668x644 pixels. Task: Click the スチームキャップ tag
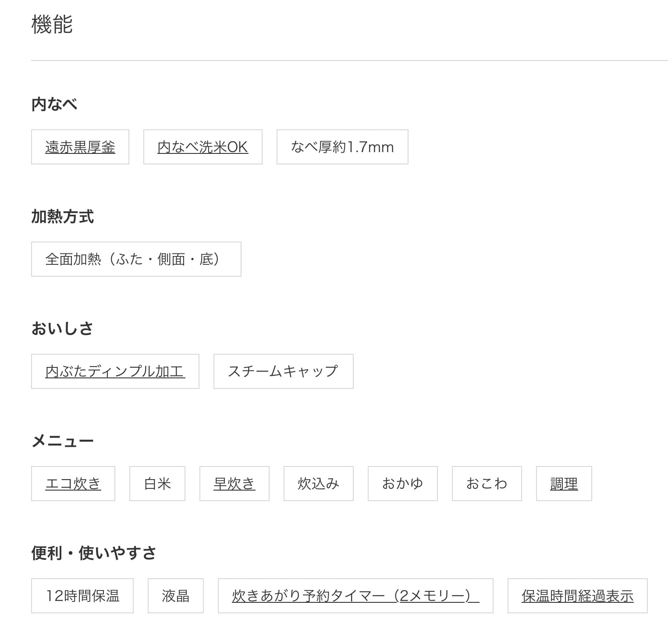coord(283,372)
